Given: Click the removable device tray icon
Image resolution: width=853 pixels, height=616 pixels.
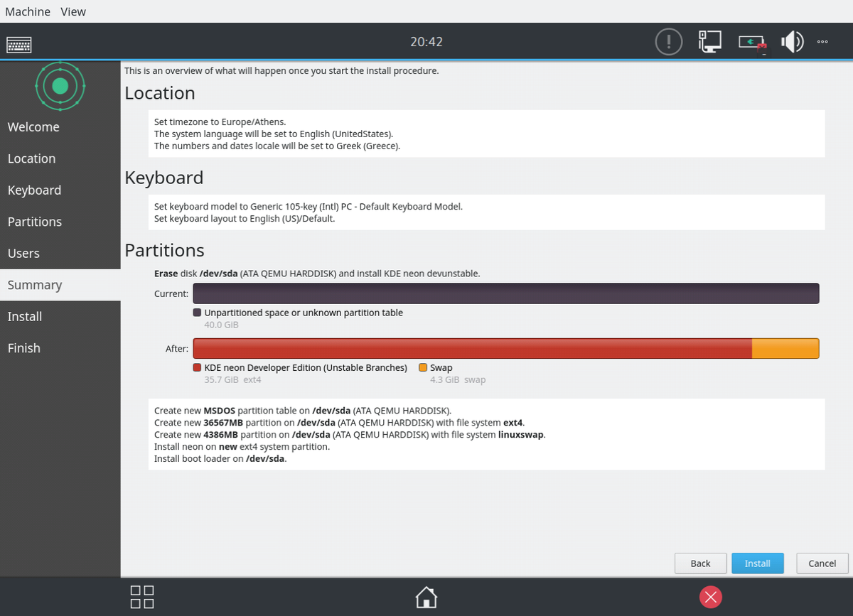Looking at the screenshot, I should point(752,43).
